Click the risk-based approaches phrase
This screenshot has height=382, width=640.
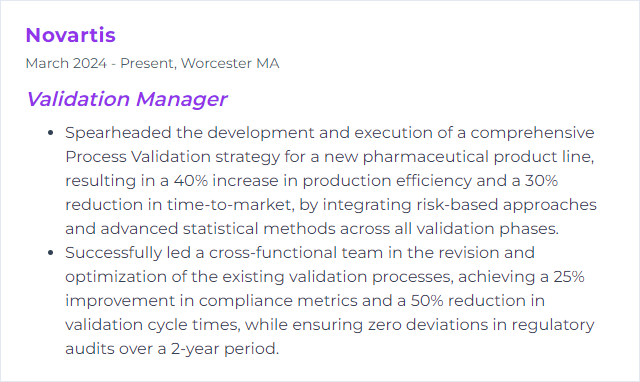tap(506, 205)
